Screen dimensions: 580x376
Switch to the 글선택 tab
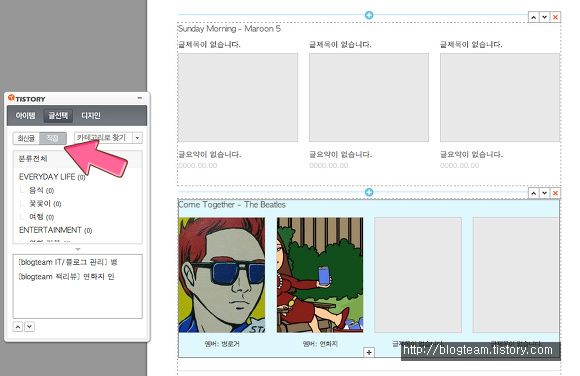(58, 115)
